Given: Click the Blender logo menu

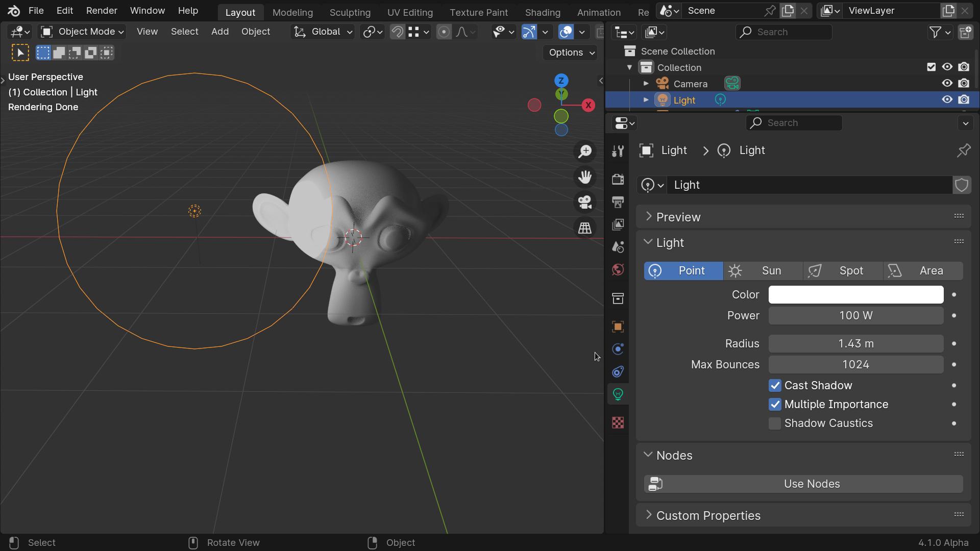Looking at the screenshot, I should (14, 11).
